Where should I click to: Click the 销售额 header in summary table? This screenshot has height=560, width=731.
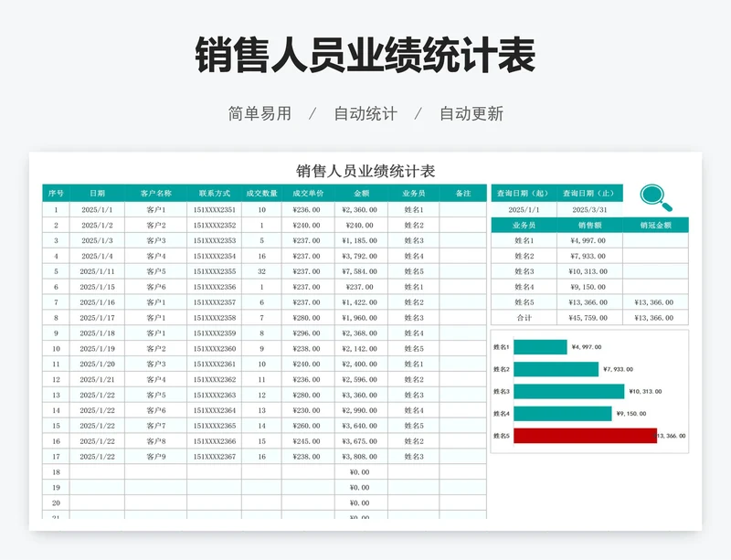pyautogui.click(x=589, y=226)
